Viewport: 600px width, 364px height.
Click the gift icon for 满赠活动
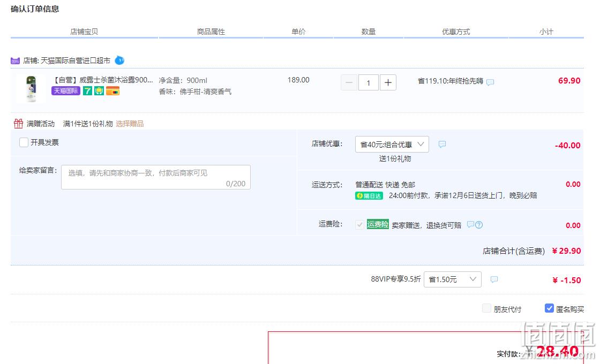(18, 123)
